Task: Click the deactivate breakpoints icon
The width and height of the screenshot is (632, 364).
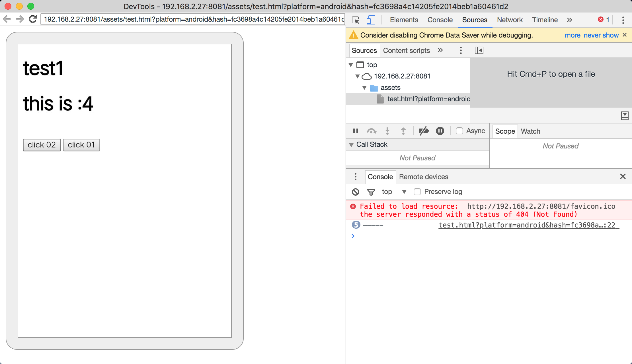Action: click(x=424, y=131)
